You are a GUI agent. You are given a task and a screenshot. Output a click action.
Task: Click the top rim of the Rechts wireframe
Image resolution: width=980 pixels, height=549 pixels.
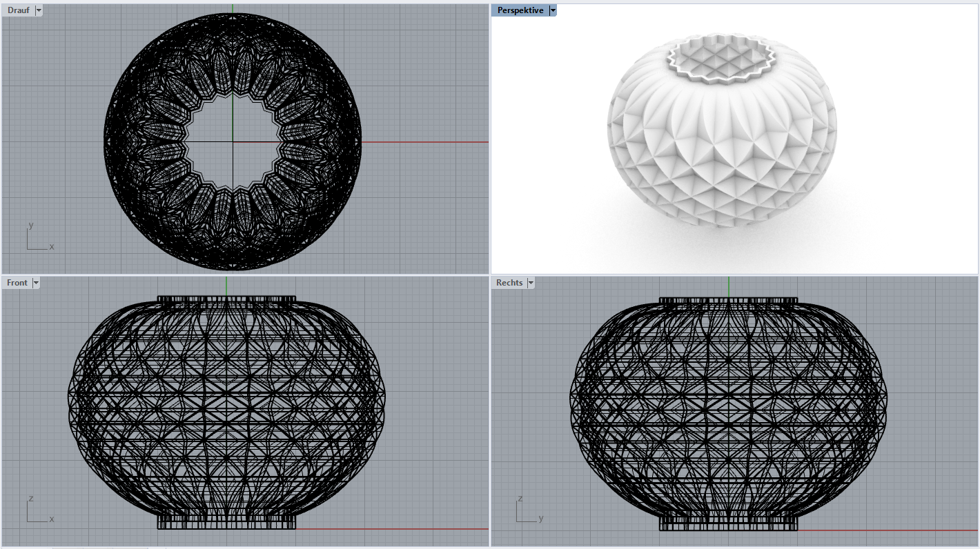(x=729, y=301)
